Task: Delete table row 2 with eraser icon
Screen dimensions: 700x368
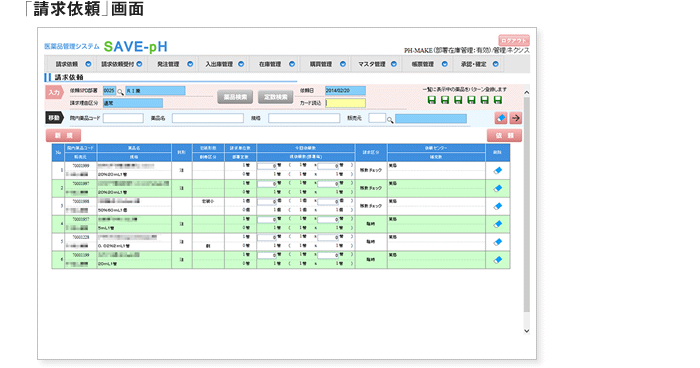Action: (498, 188)
